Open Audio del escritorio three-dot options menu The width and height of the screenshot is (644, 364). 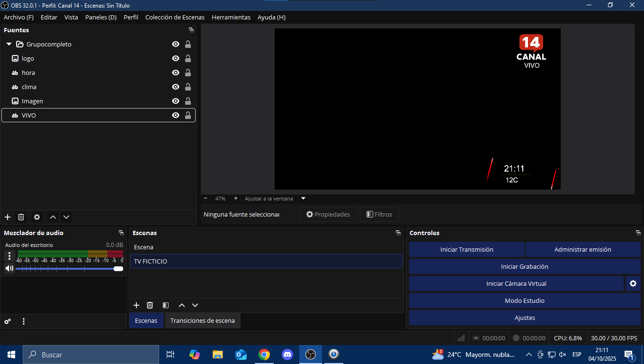pyautogui.click(x=9, y=256)
